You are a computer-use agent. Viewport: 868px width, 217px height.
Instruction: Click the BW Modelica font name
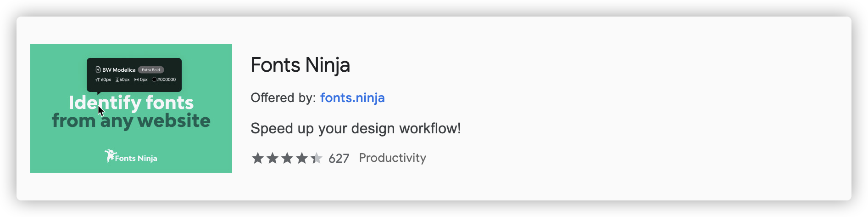(x=119, y=70)
